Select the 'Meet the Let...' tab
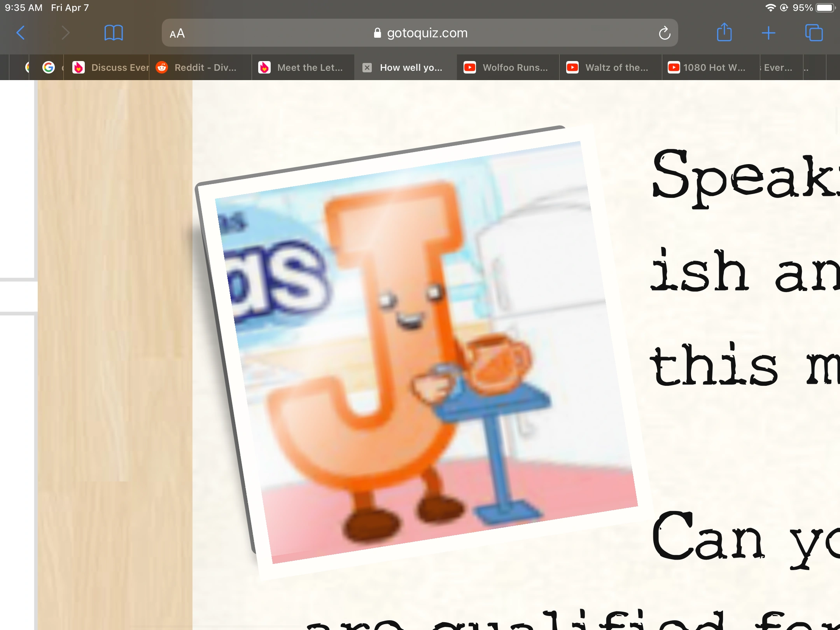The width and height of the screenshot is (840, 630). click(x=310, y=68)
